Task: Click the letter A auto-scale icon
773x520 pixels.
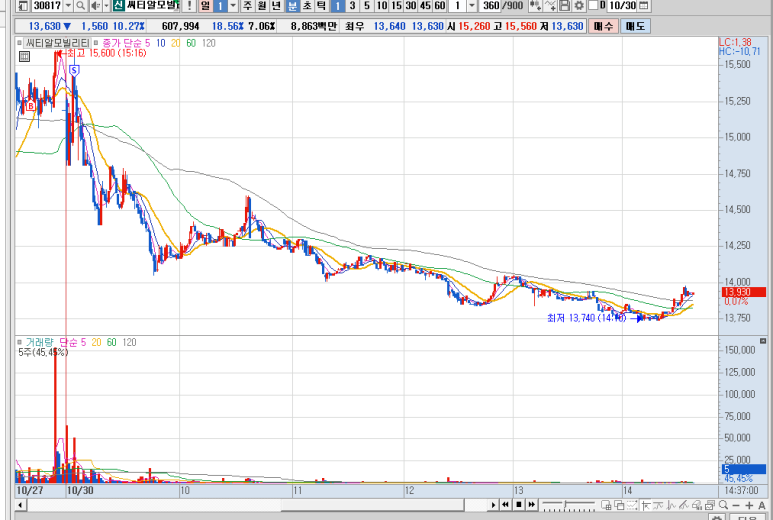Action: 762,505
